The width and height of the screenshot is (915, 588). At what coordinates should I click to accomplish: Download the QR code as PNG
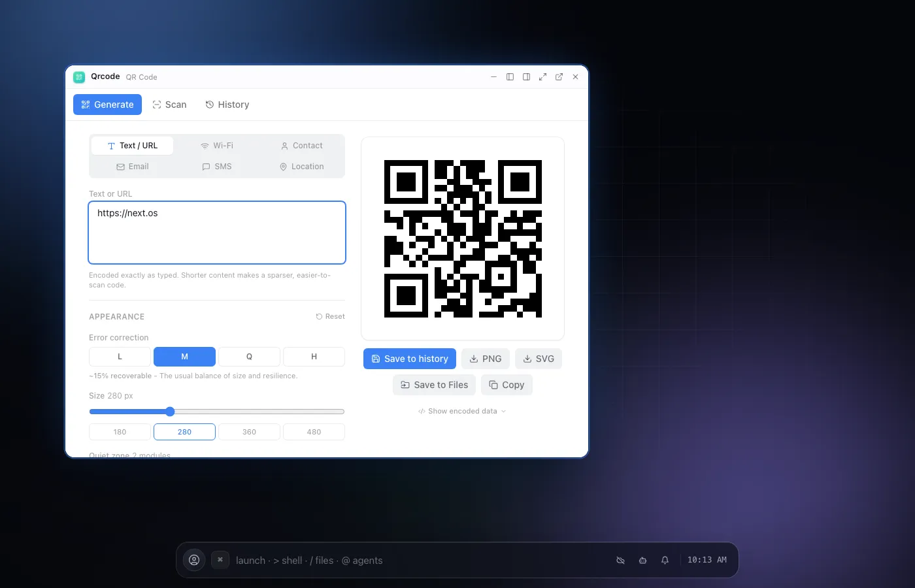click(486, 359)
